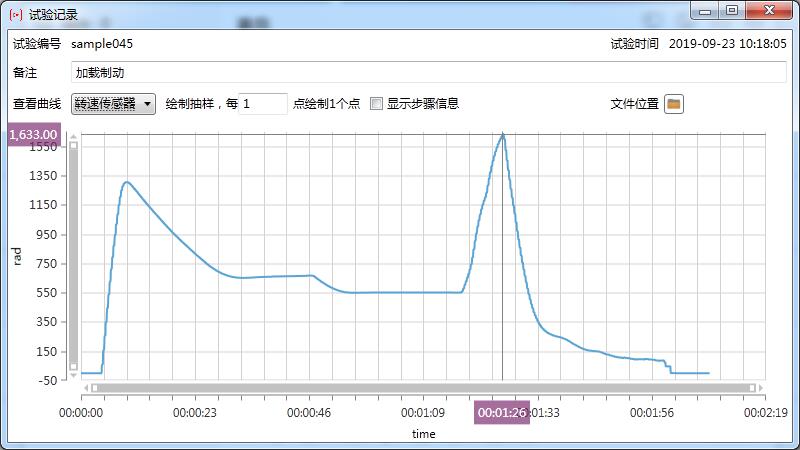This screenshot has width=800, height=450.
Task: Click the left handle of horizontal scrollbar
Action: click(96, 387)
